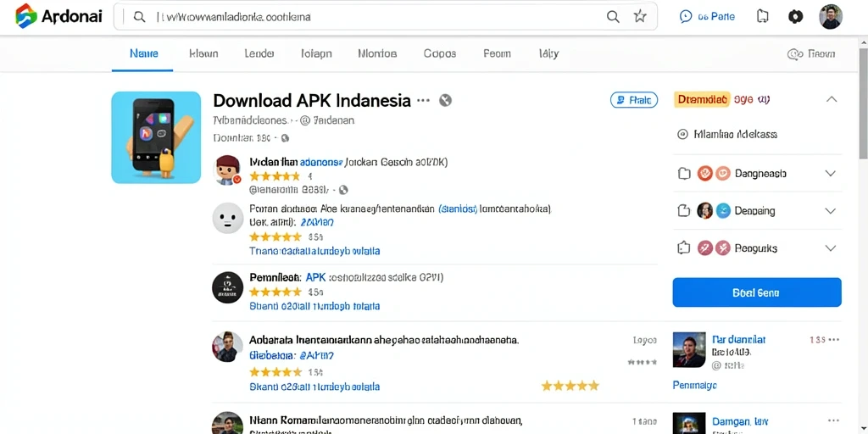Switch to the Leode tab

259,53
